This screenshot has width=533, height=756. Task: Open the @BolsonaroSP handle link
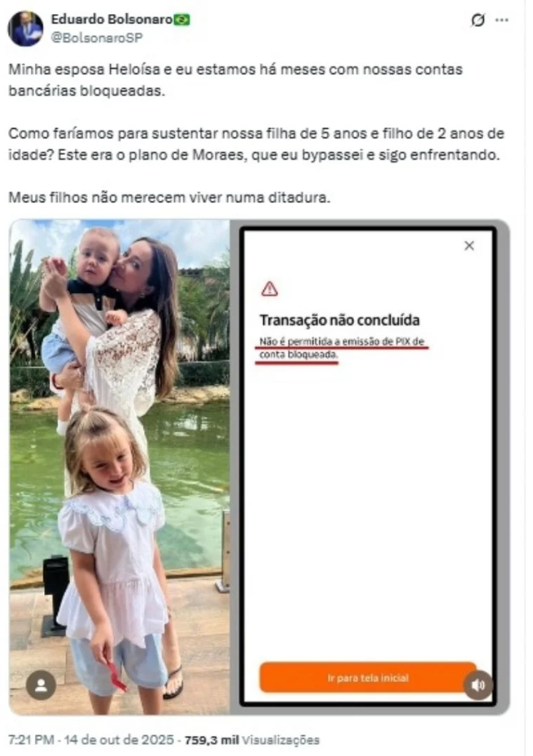[97, 37]
